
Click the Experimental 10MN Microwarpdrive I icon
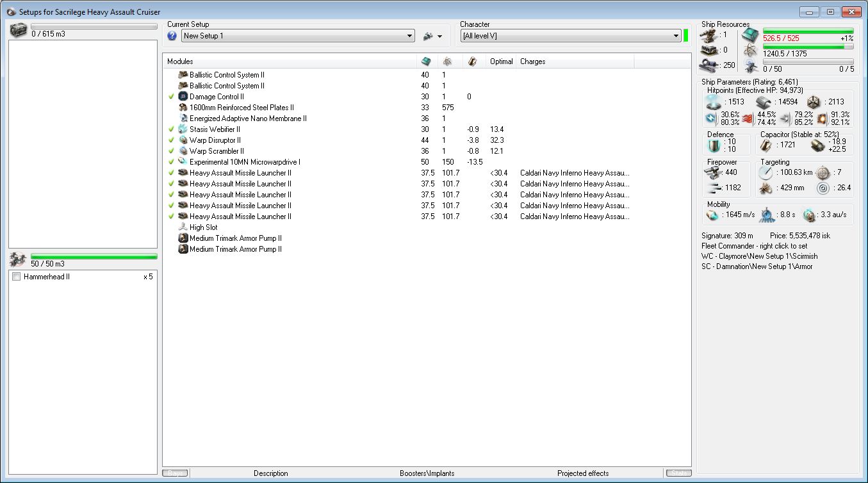tap(183, 162)
